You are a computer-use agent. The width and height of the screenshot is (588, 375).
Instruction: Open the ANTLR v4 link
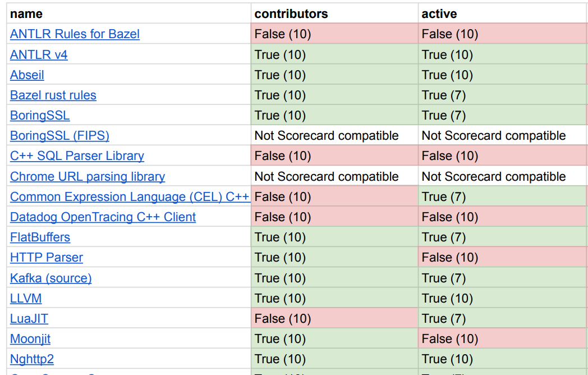[x=39, y=55]
